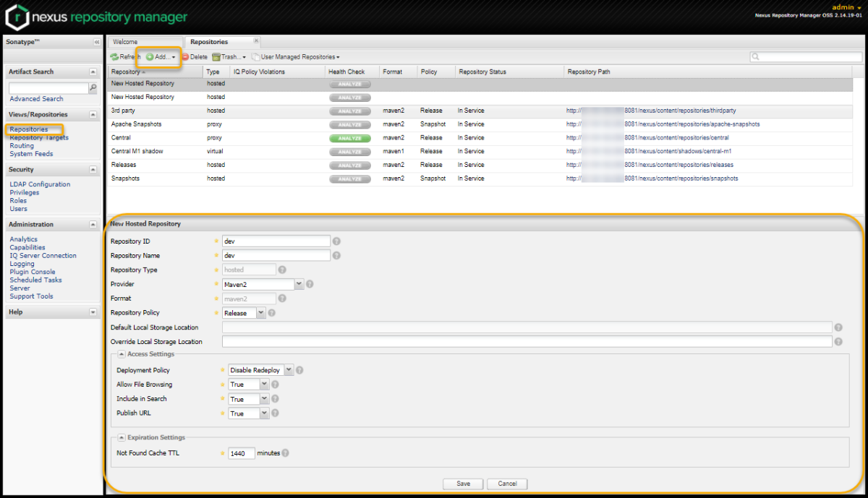Sort by the Repository column header

(156, 72)
